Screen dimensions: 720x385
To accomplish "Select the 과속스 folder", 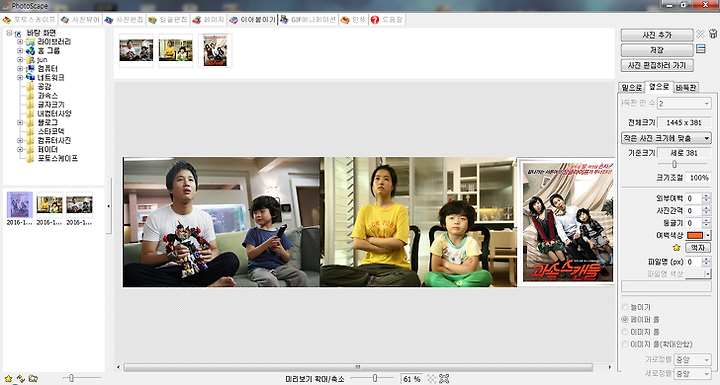I will pyautogui.click(x=47, y=96).
